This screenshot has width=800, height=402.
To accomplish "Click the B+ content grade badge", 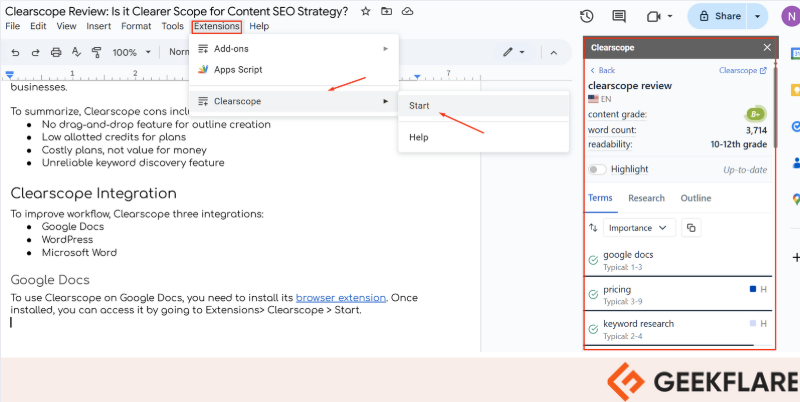I will (x=756, y=114).
